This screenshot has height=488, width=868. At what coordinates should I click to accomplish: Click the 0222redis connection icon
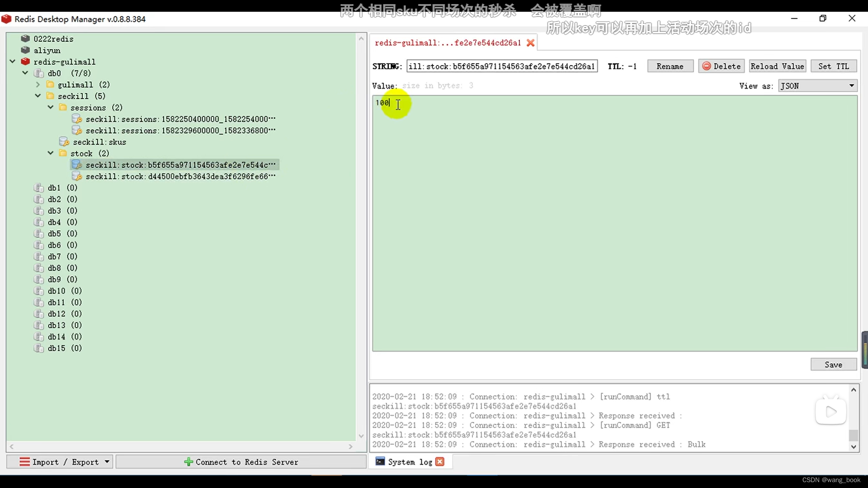pos(25,39)
